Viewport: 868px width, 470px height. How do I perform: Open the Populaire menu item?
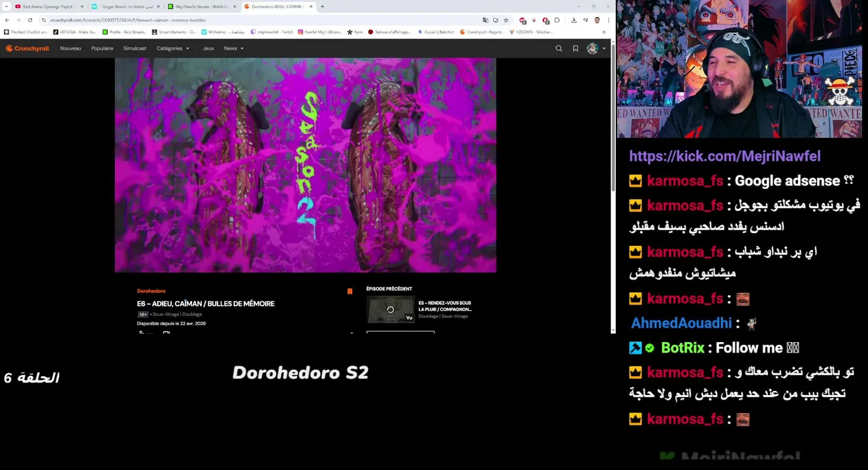pos(102,48)
